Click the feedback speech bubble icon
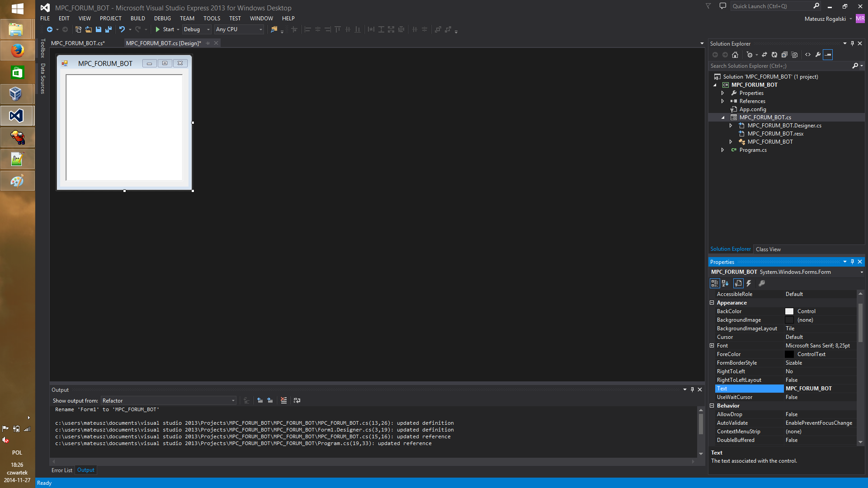Viewport: 868px width, 488px height. (723, 6)
